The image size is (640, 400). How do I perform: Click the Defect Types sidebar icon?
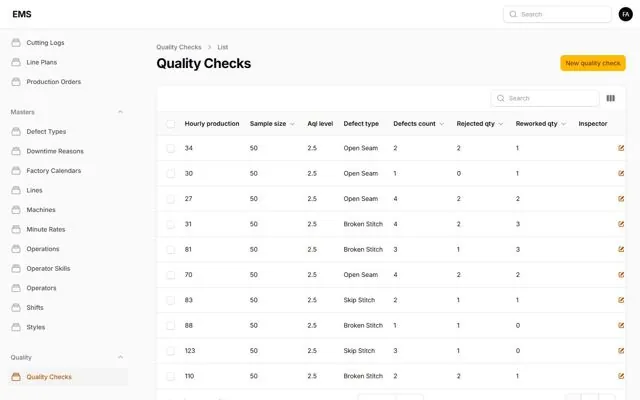coord(16,131)
